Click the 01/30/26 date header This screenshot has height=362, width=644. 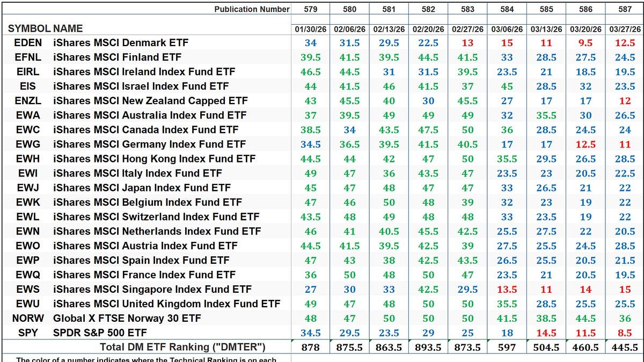click(310, 29)
